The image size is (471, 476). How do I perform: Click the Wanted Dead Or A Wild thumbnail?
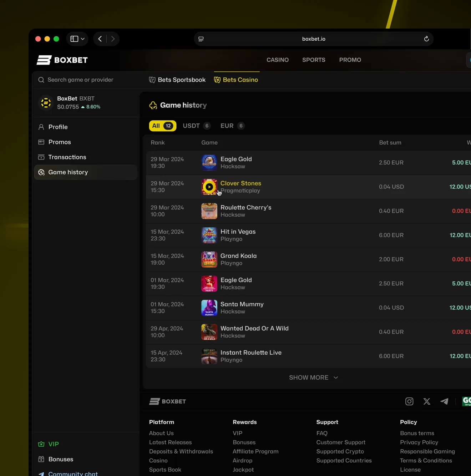(209, 332)
